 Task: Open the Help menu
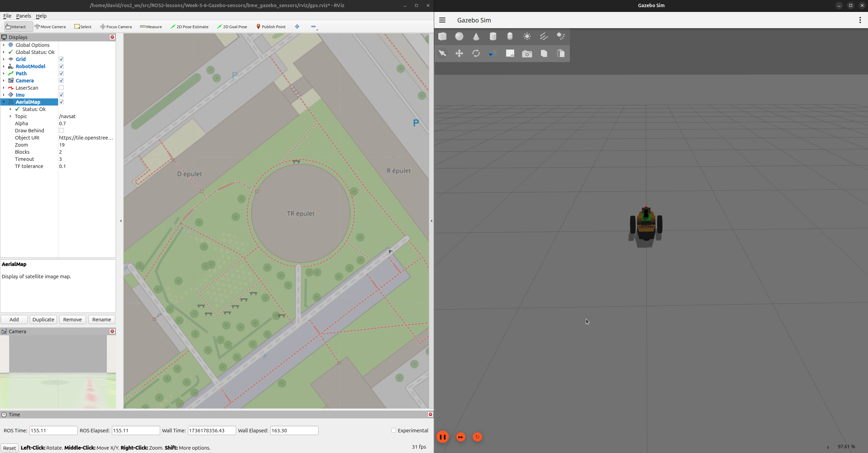click(41, 16)
